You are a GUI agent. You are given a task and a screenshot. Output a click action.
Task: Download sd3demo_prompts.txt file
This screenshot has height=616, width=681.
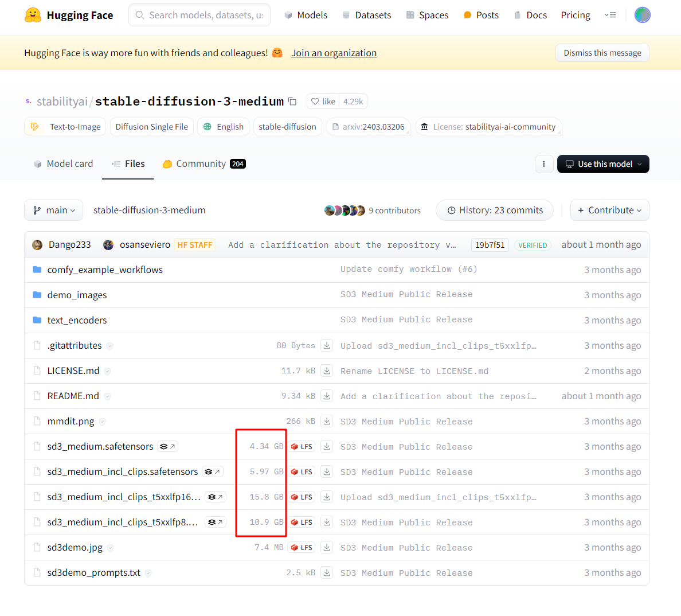pos(327,572)
